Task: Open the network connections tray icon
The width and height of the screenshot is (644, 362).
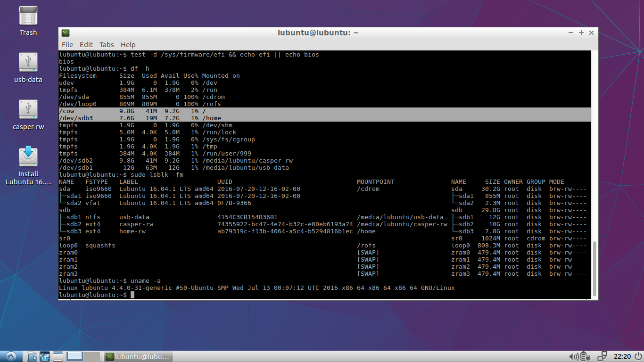Action: click(x=603, y=356)
